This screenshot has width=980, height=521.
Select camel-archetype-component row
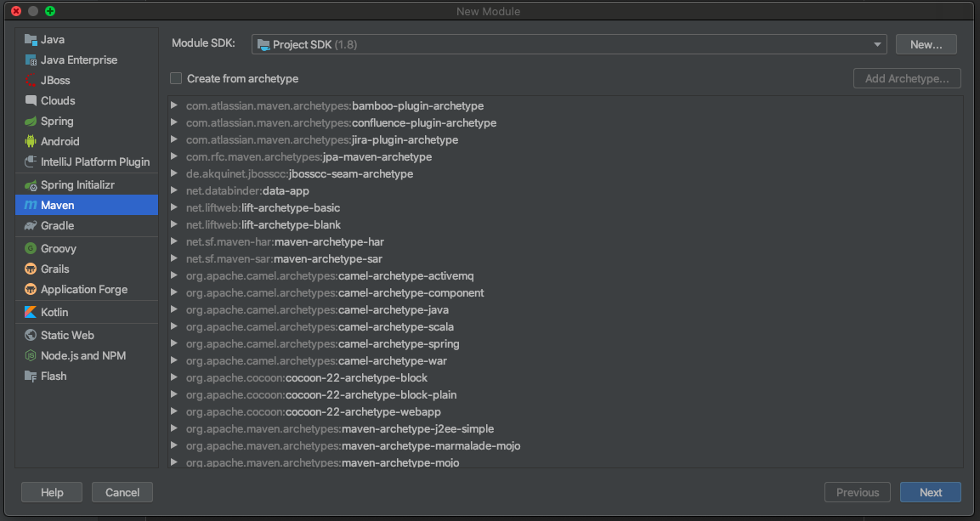click(565, 292)
